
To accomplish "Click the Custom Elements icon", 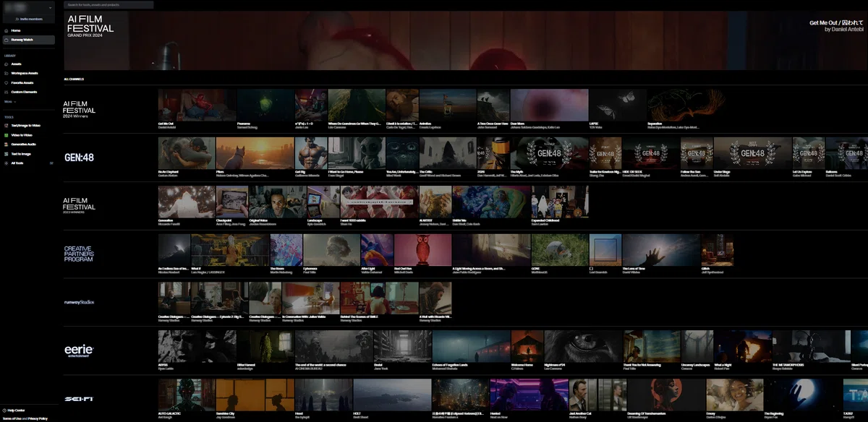I will [6, 92].
